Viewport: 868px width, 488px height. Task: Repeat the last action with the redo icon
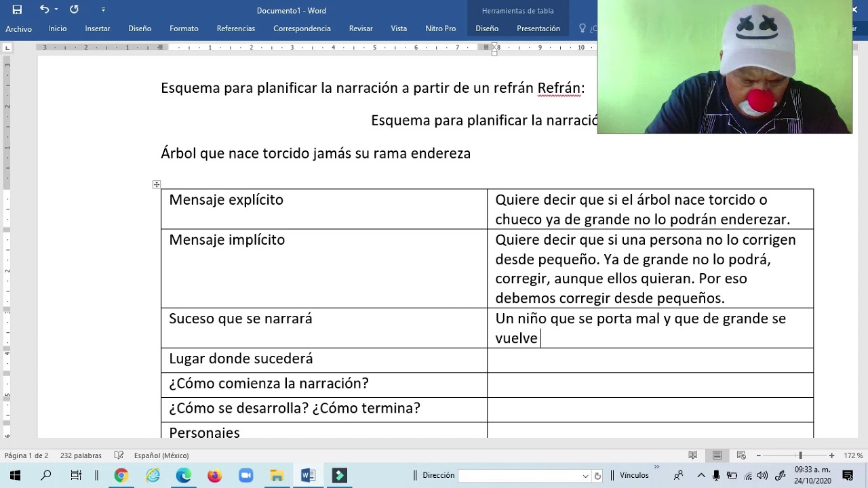74,9
